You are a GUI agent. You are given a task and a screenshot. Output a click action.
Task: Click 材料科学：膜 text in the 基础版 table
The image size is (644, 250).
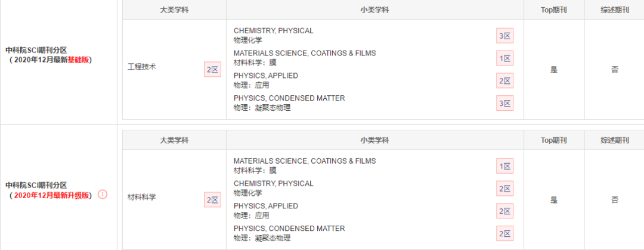point(255,62)
